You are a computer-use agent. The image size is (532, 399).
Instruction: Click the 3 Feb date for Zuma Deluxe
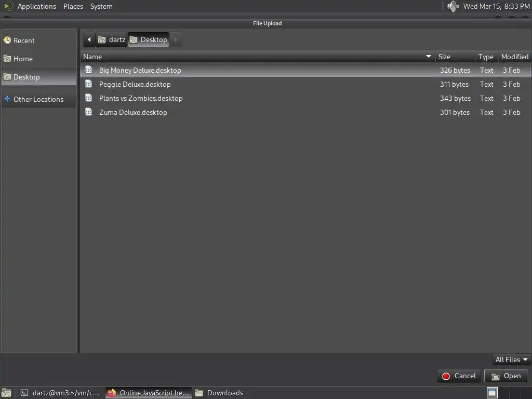coord(511,112)
